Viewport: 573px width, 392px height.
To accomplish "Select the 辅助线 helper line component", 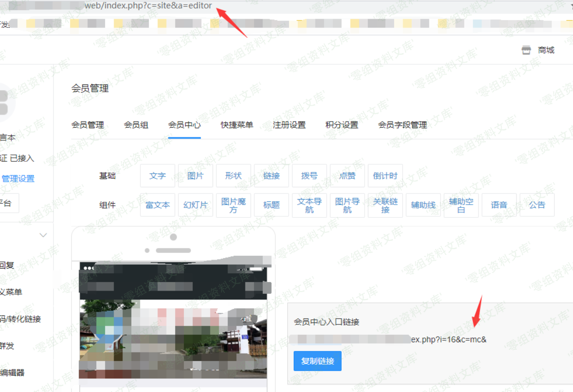I will click(x=423, y=205).
